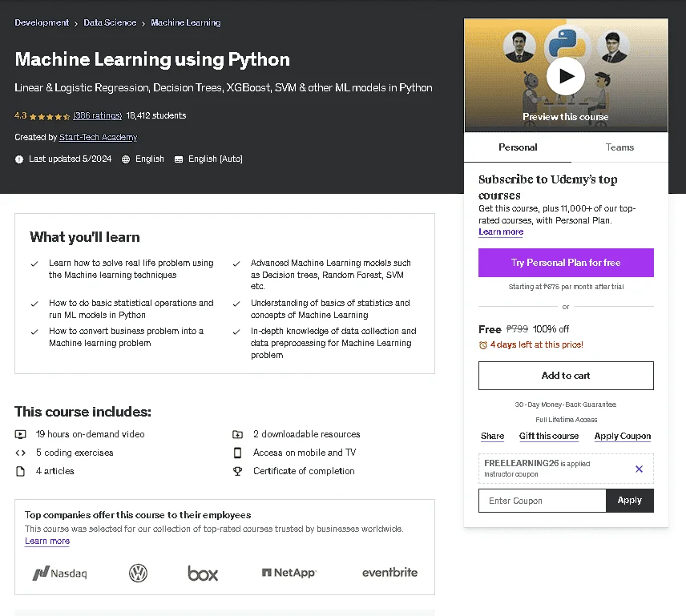686x616 pixels.
Task: Click the alert badge icon beside Last updated
Action: click(18, 159)
